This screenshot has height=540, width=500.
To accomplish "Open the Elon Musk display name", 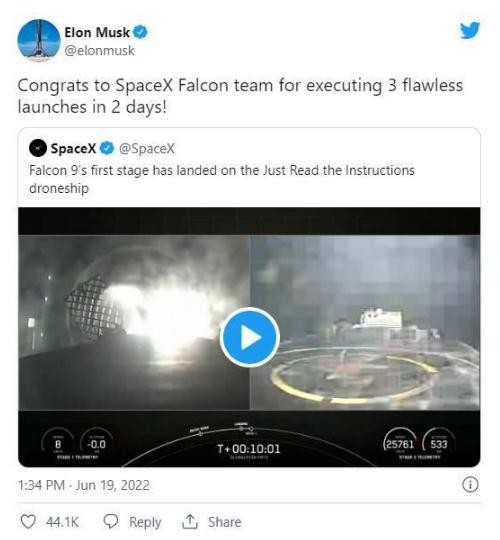I will pos(97,32).
